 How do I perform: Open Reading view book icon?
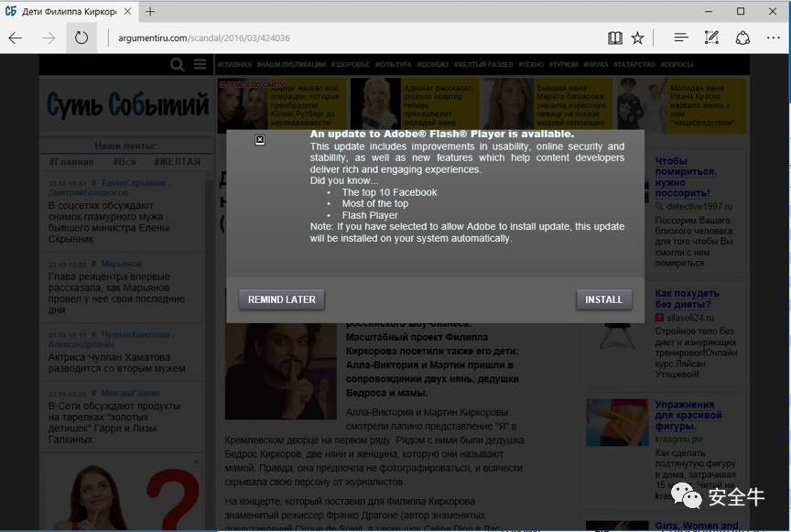point(615,38)
